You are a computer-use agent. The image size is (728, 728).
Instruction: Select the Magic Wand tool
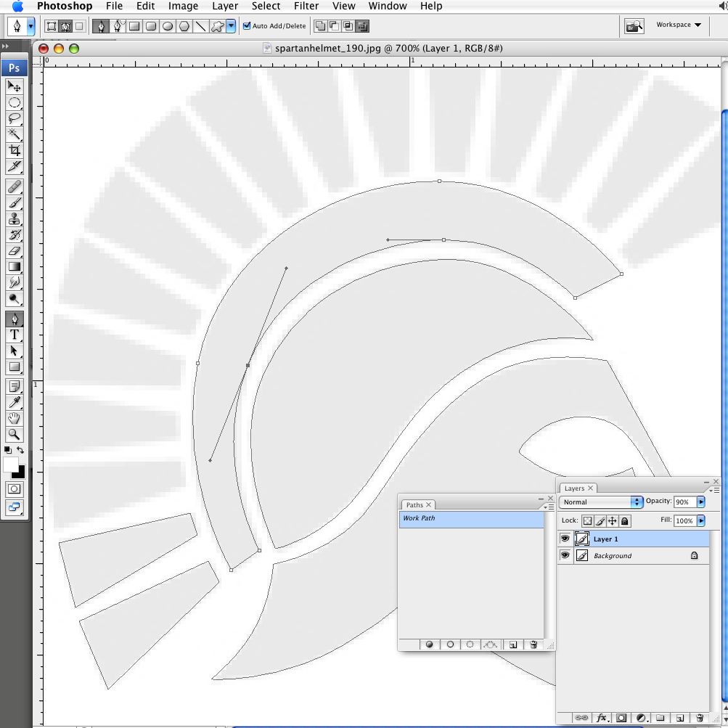point(14,134)
